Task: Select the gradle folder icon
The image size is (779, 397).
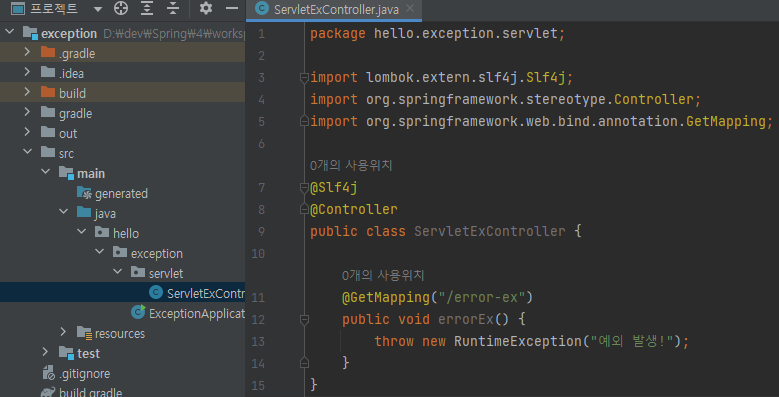Action: pyautogui.click(x=48, y=112)
